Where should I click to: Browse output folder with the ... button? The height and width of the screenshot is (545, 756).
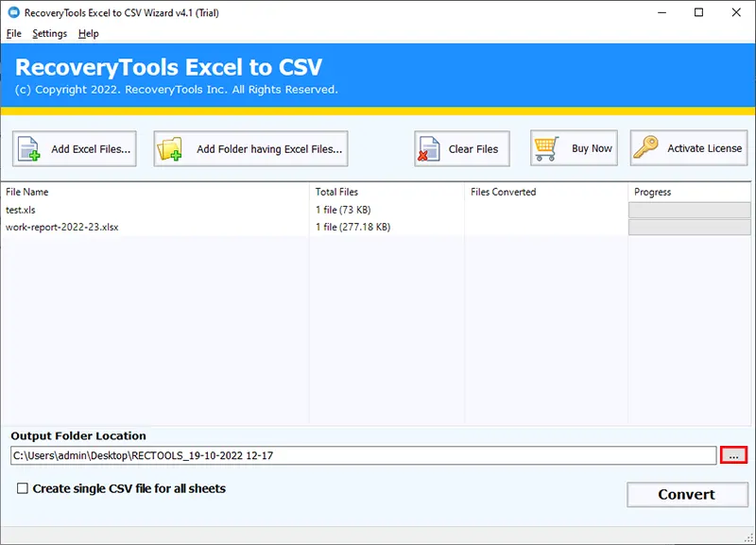pos(733,455)
